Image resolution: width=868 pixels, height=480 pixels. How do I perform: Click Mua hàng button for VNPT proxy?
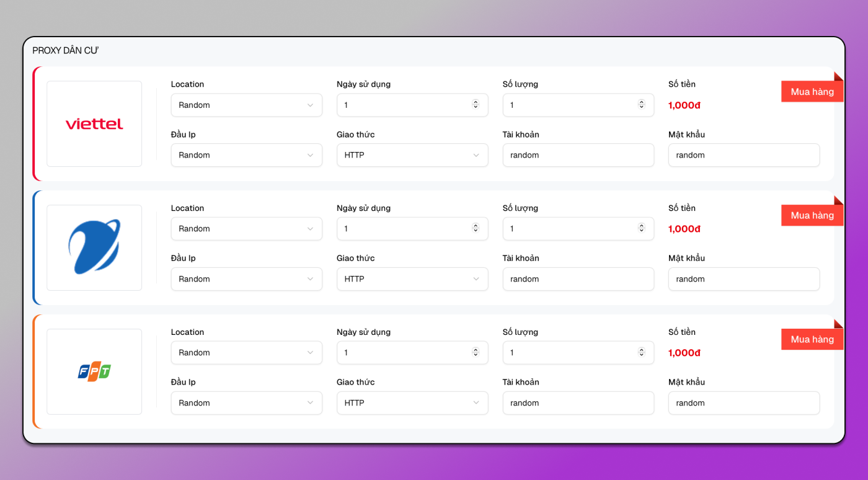tap(812, 215)
